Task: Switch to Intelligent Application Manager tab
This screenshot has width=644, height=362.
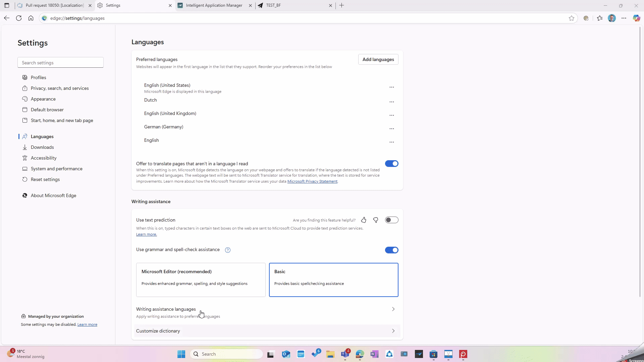Action: pyautogui.click(x=214, y=5)
